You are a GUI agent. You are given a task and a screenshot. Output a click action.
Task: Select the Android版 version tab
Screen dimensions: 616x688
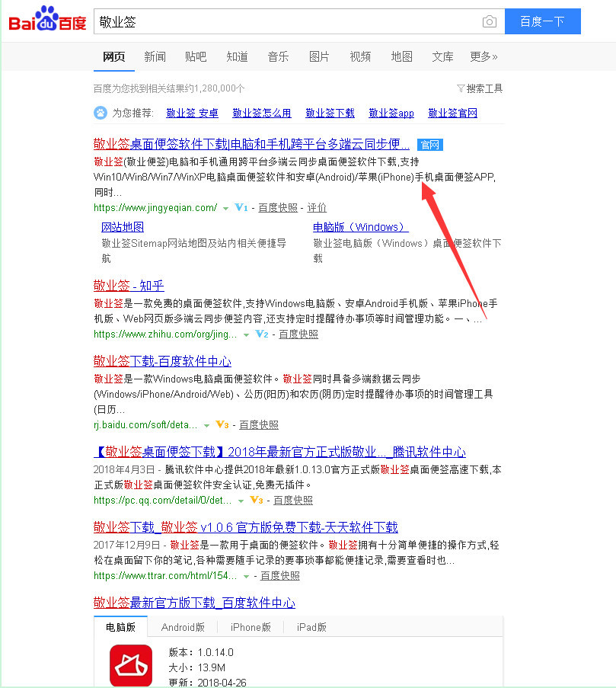183,627
